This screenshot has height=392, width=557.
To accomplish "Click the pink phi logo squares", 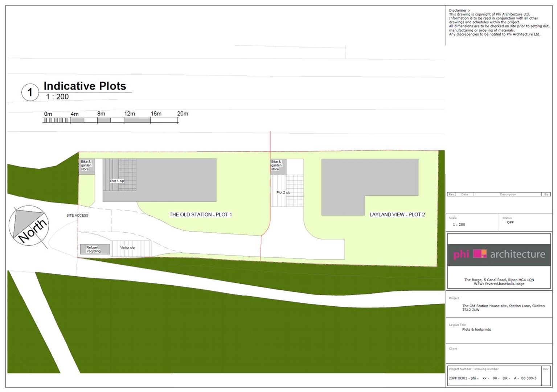I will (x=480, y=254).
